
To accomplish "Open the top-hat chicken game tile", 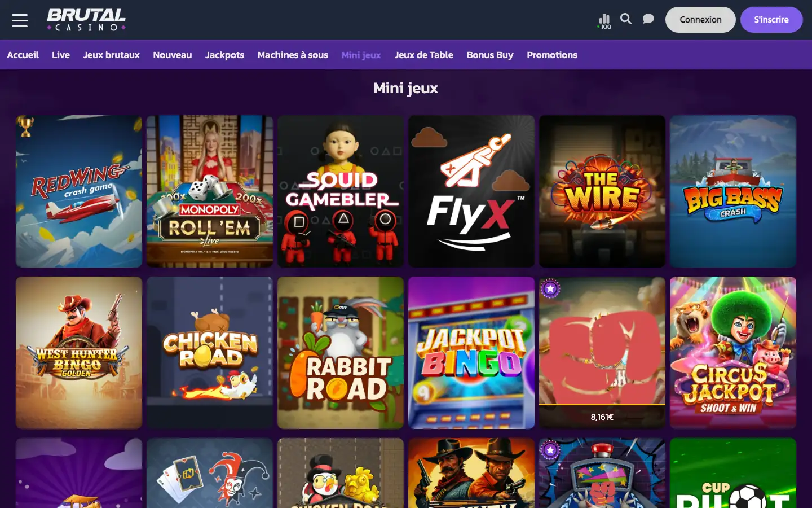I will tap(341, 473).
